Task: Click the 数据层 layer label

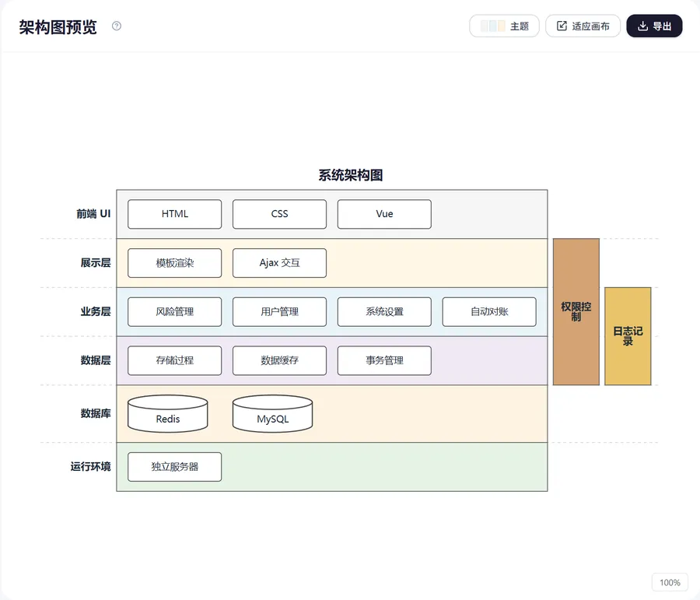Action: coord(96,360)
